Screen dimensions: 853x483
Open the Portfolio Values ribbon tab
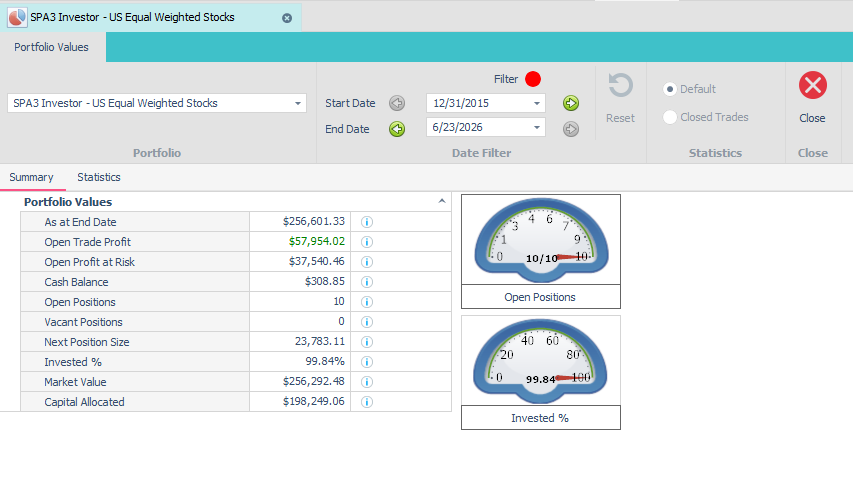(51, 47)
